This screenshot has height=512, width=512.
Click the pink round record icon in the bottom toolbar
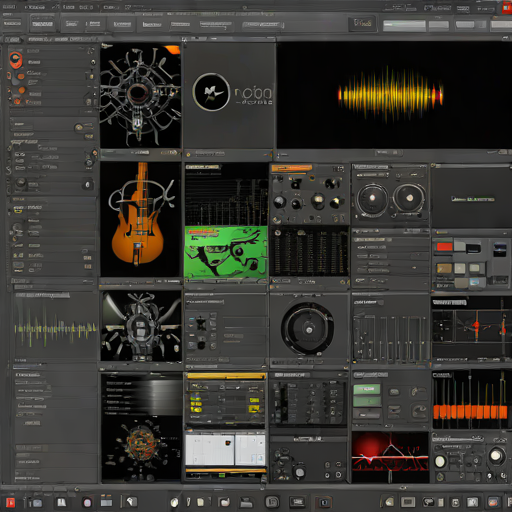(87, 502)
